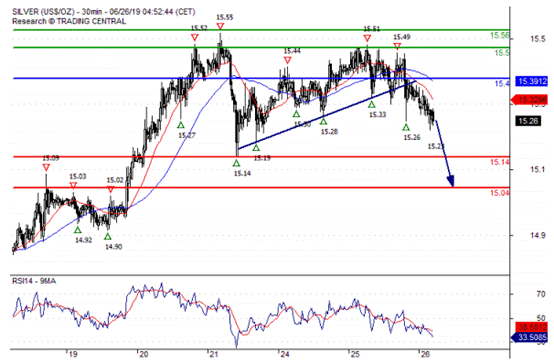This screenshot has width=554, height=364.
Task: Click the green triangle marker above 14.92
Action: point(78,230)
